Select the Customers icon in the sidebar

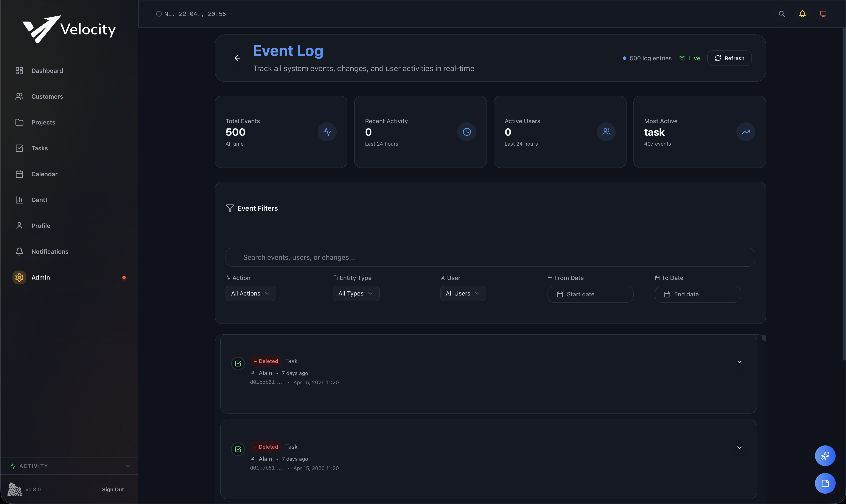(19, 96)
